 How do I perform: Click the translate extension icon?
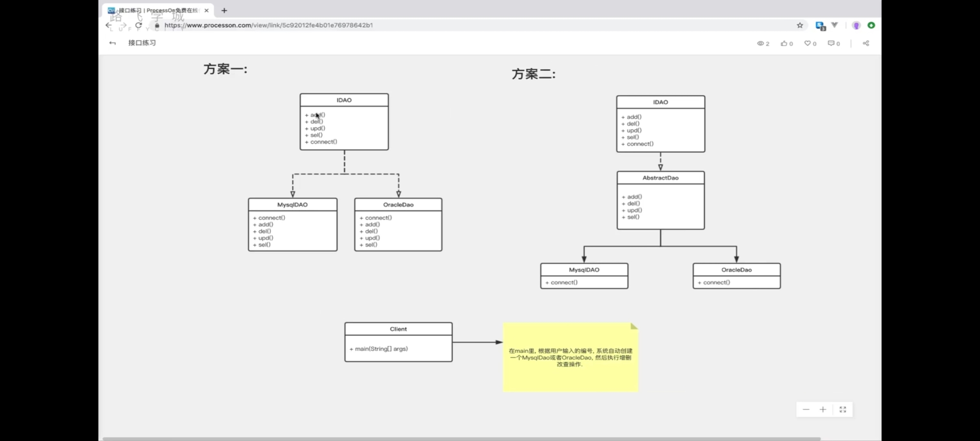(820, 26)
